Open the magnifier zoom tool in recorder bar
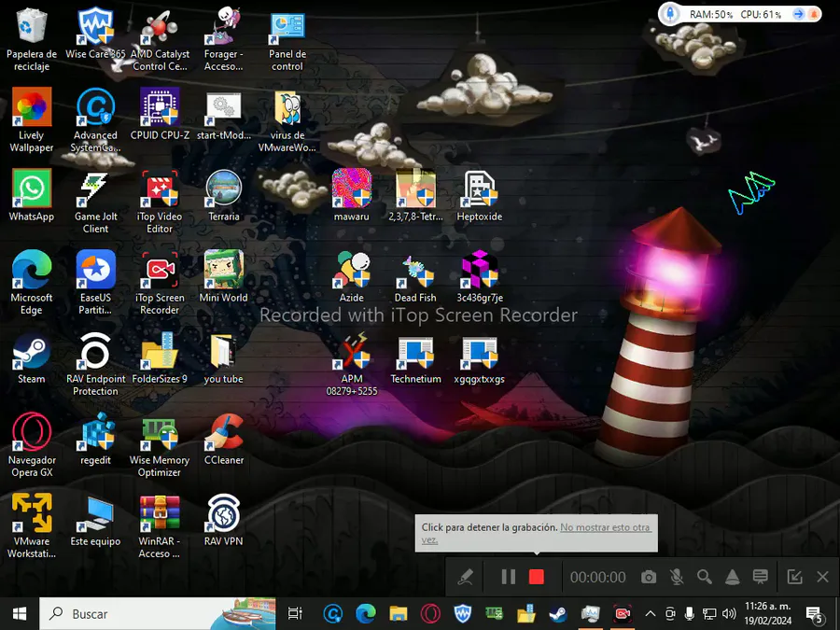 click(x=705, y=577)
